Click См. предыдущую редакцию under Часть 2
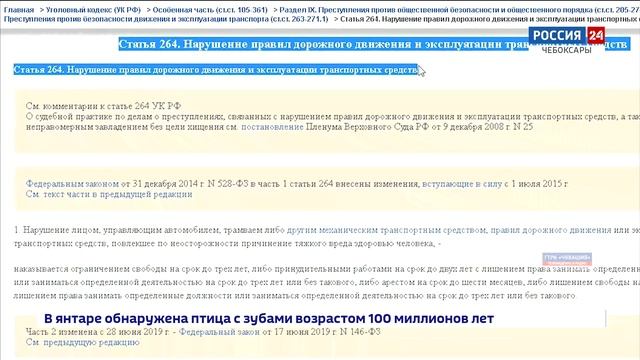 pos(82,342)
